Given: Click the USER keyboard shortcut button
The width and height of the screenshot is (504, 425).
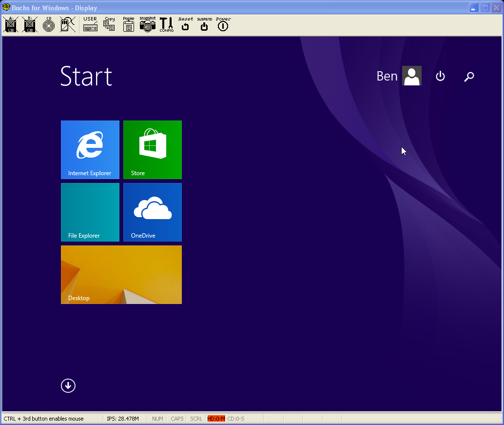Looking at the screenshot, I should click(90, 24).
